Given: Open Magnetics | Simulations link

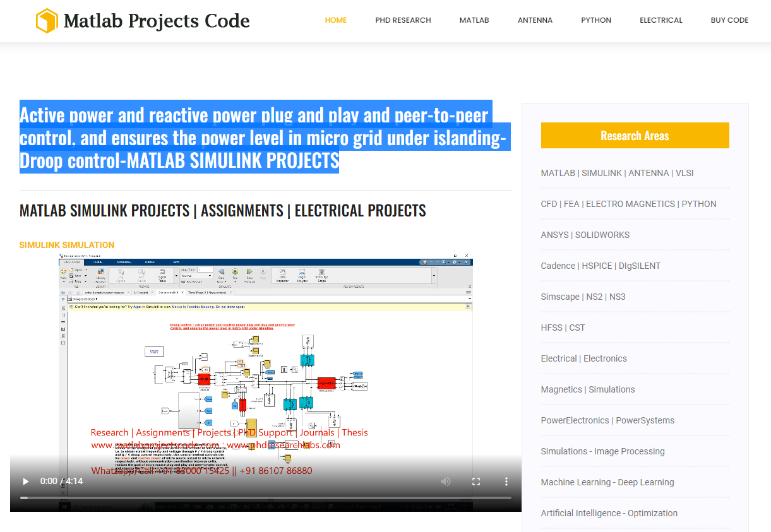Looking at the screenshot, I should [x=587, y=389].
